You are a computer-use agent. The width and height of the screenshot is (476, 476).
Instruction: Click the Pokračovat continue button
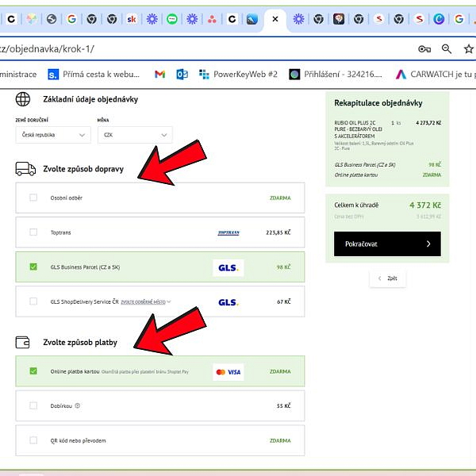pos(387,244)
